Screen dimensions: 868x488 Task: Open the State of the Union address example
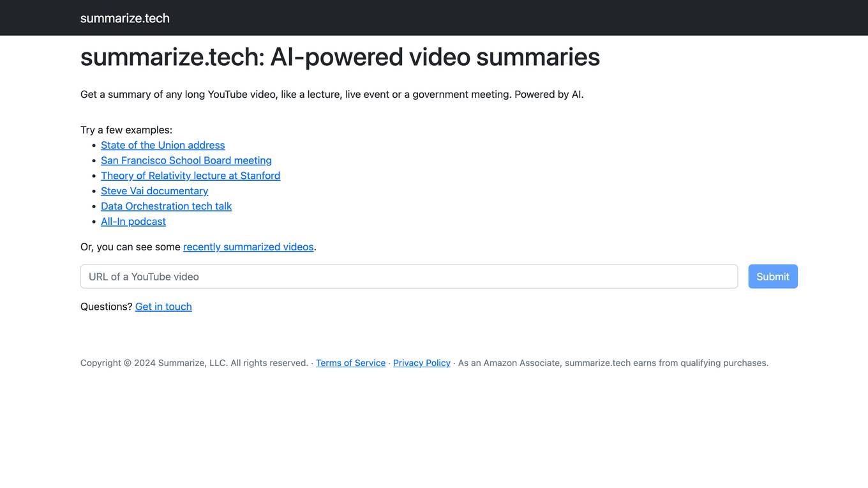click(163, 145)
